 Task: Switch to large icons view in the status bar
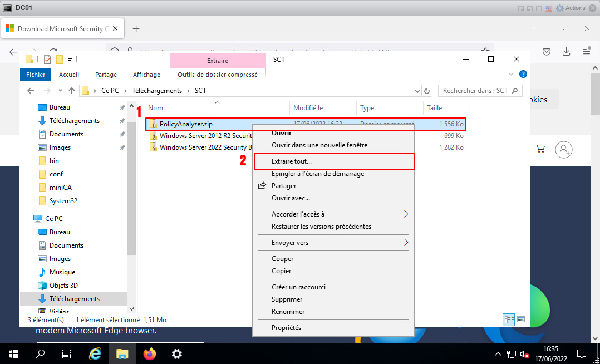coord(521,319)
